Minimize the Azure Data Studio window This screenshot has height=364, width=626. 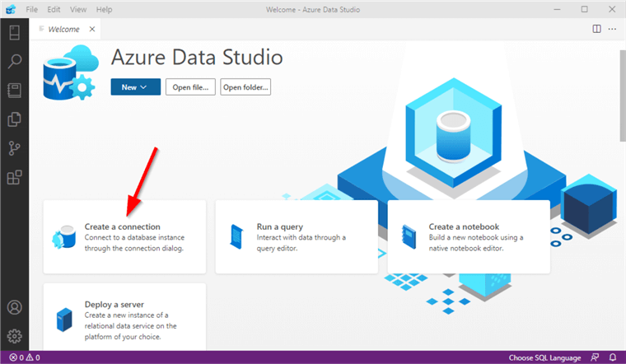click(557, 9)
